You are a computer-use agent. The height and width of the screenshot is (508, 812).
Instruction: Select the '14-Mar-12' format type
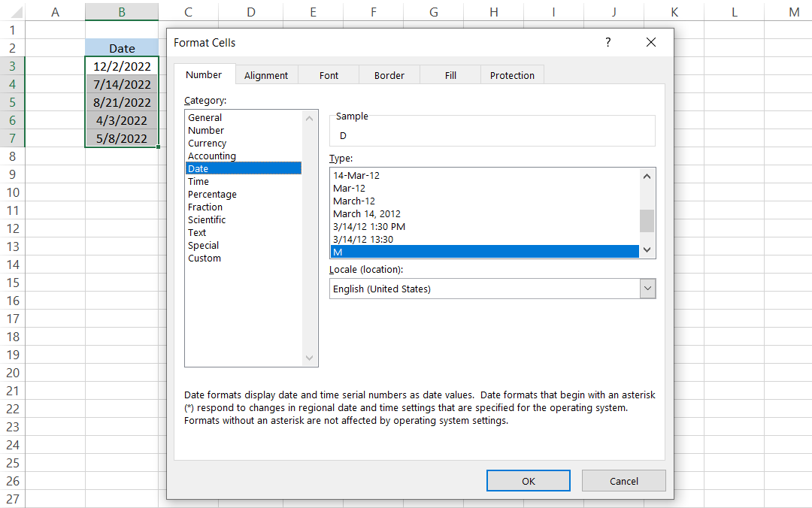[356, 175]
